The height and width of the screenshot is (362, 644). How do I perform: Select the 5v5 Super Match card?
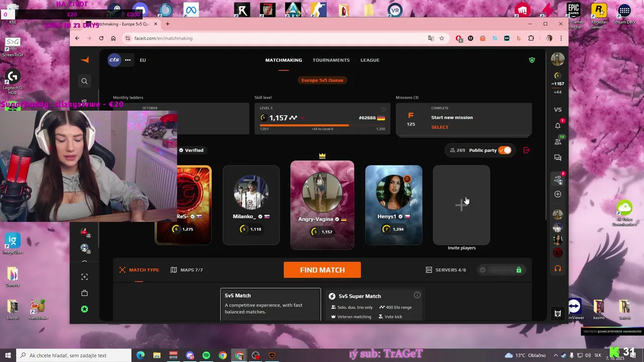374,305
